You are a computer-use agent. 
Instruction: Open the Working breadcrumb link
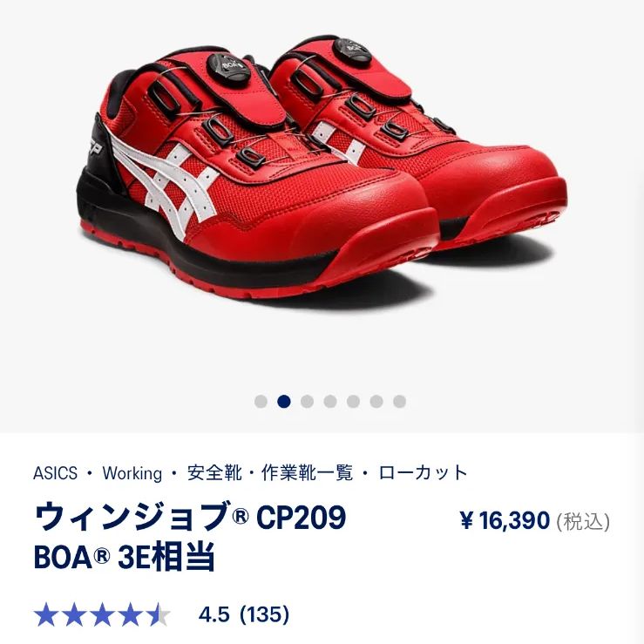[x=132, y=472]
